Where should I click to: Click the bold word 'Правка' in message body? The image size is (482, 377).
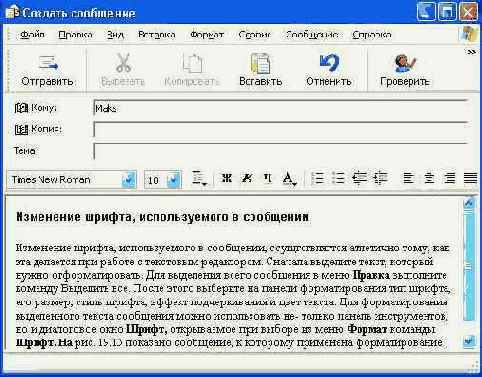(x=371, y=275)
